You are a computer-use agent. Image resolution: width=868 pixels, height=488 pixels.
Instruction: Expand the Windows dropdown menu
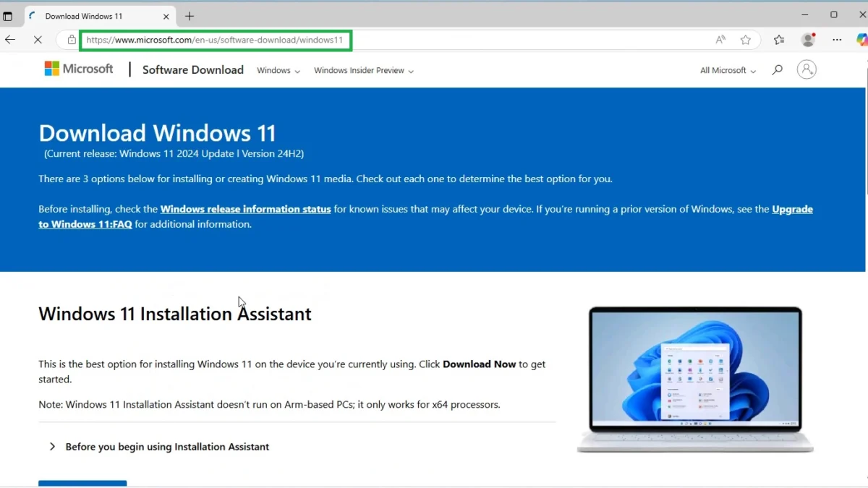[278, 70]
